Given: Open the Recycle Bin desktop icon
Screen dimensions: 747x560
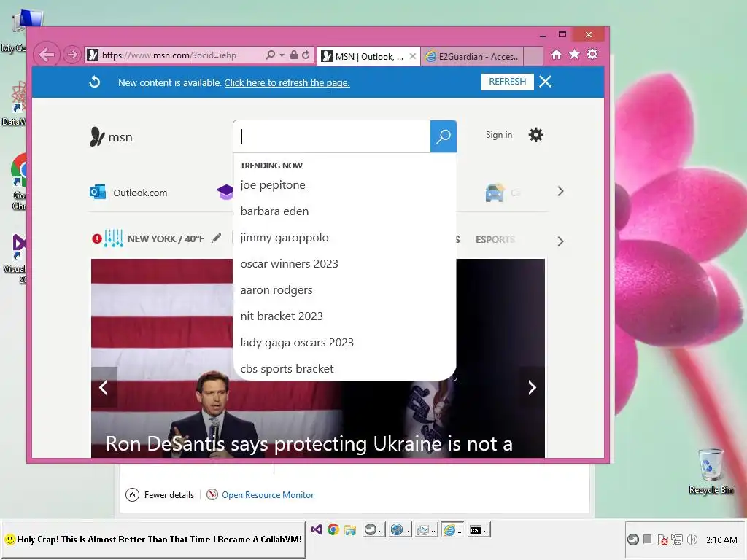Looking at the screenshot, I should 711,471.
